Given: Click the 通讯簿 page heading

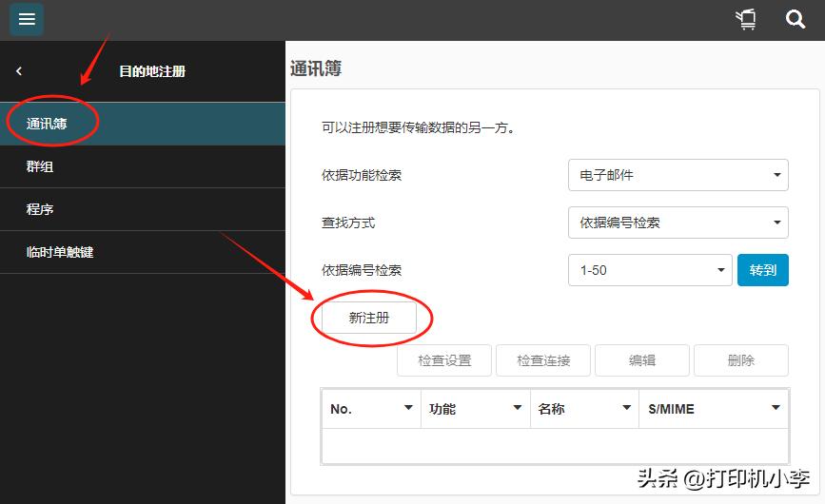Looking at the screenshot, I should click(316, 68).
